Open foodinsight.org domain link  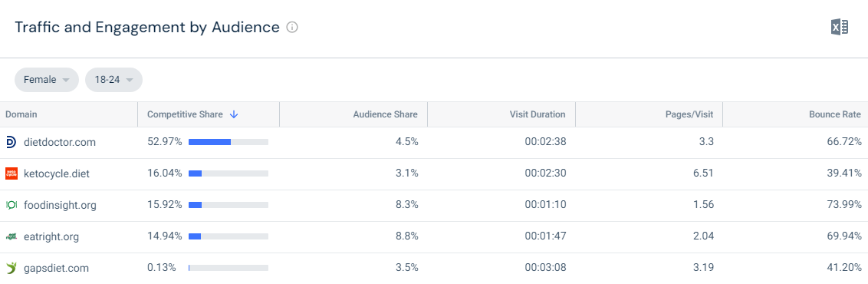click(60, 206)
